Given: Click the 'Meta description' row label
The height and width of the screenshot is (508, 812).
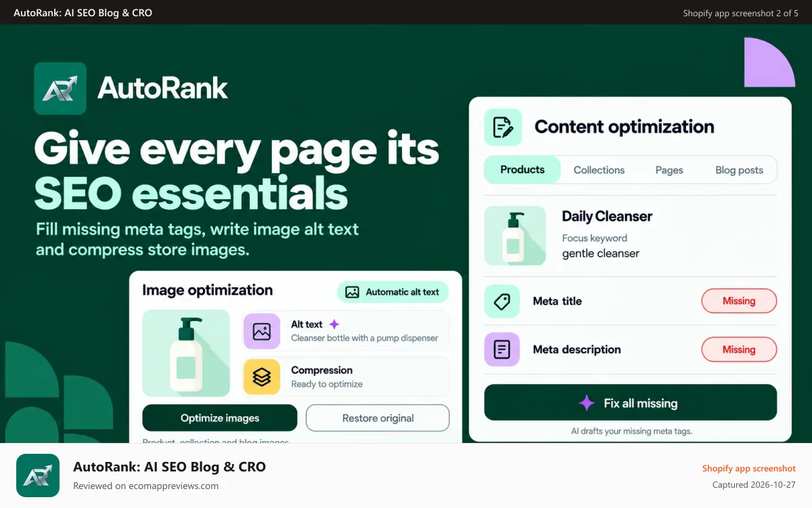Looking at the screenshot, I should point(577,350).
